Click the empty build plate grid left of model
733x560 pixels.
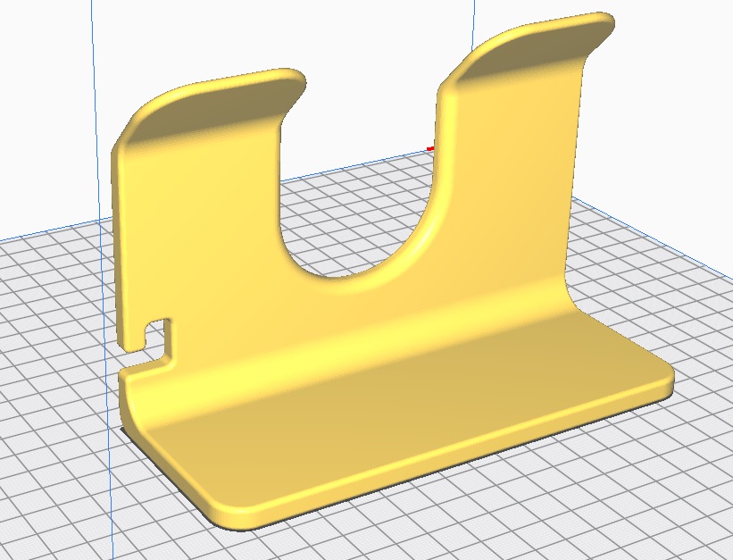[x=54, y=357]
